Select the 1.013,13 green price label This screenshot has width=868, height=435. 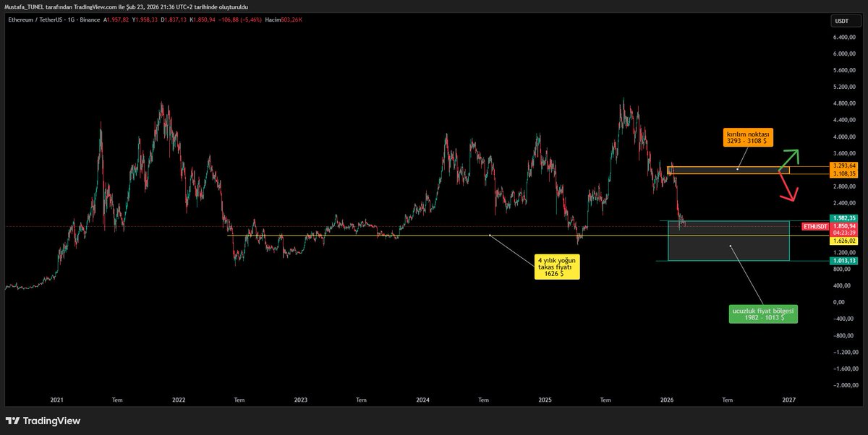pyautogui.click(x=844, y=261)
